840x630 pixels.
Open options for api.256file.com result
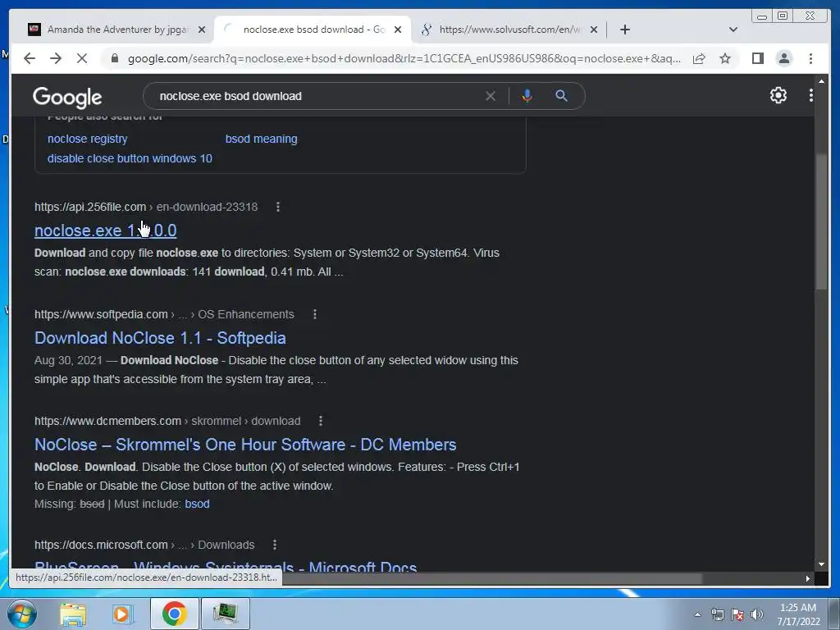click(x=277, y=207)
